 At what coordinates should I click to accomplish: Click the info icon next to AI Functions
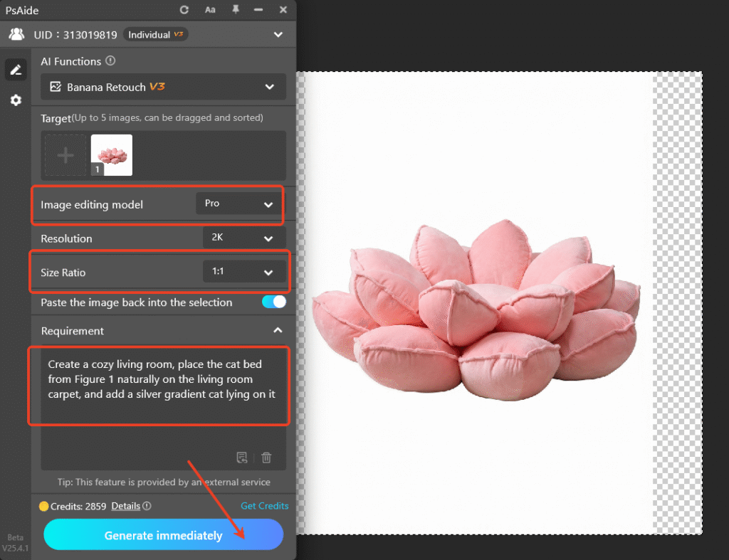click(112, 61)
